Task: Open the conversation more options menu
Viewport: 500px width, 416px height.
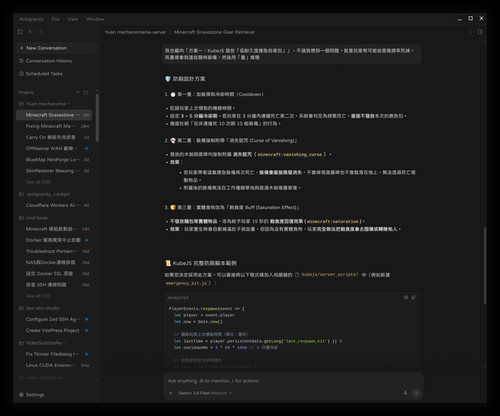Action: pos(470,32)
